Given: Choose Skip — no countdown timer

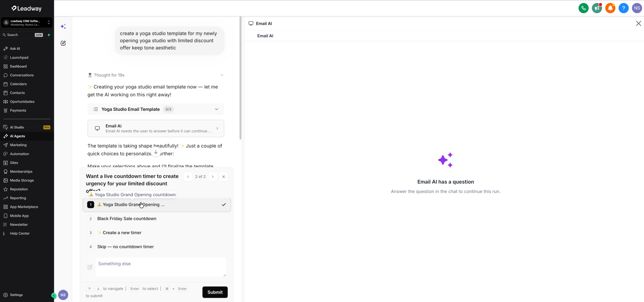Looking at the screenshot, I should [157, 247].
